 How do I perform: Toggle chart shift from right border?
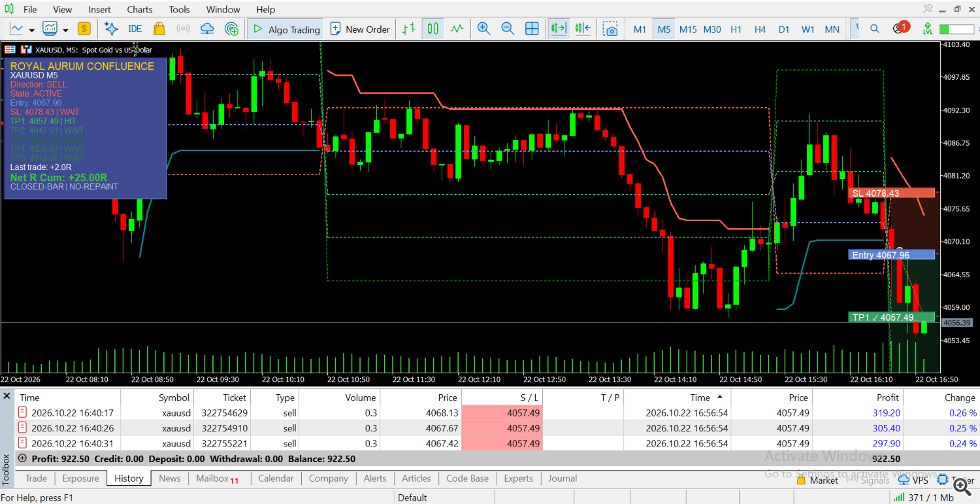pyautogui.click(x=583, y=29)
